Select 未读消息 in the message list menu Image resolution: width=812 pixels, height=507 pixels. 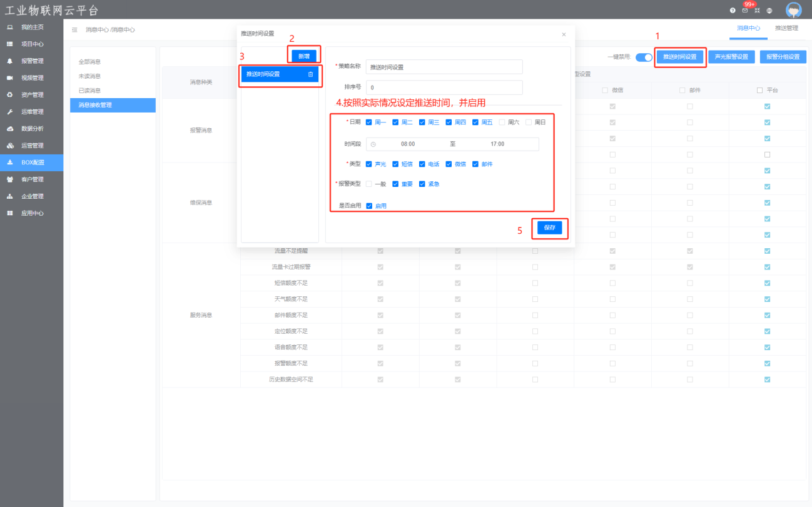(x=89, y=76)
